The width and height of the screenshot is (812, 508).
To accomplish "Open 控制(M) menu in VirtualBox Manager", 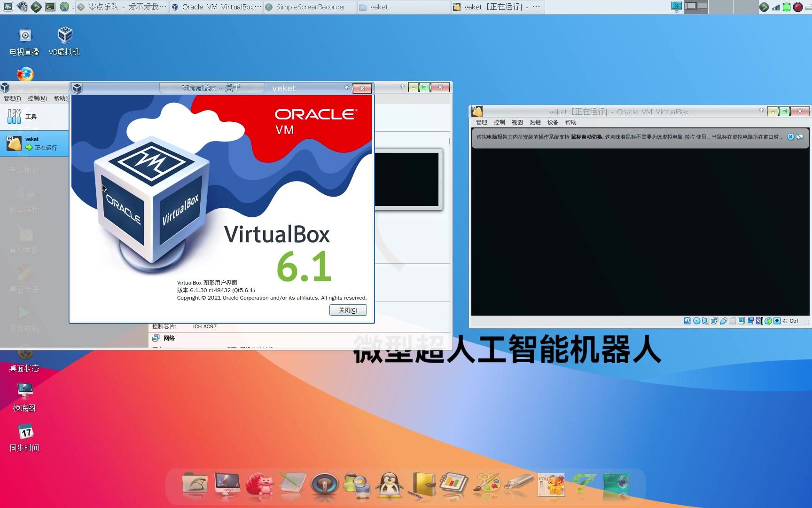I will coord(37,98).
